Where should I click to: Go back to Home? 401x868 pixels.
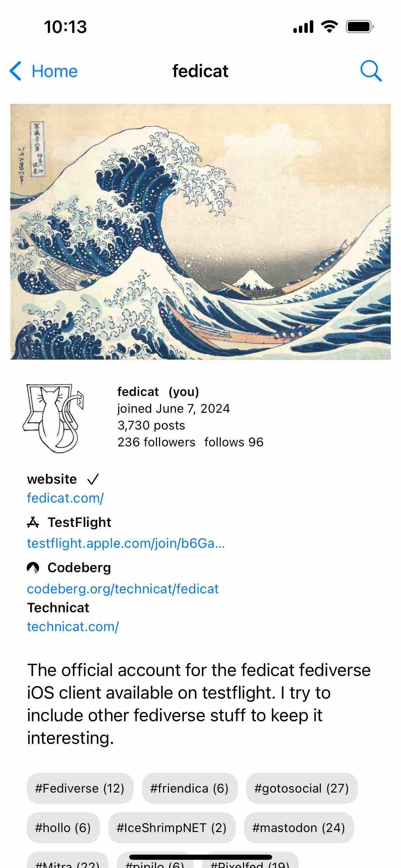[x=44, y=71]
